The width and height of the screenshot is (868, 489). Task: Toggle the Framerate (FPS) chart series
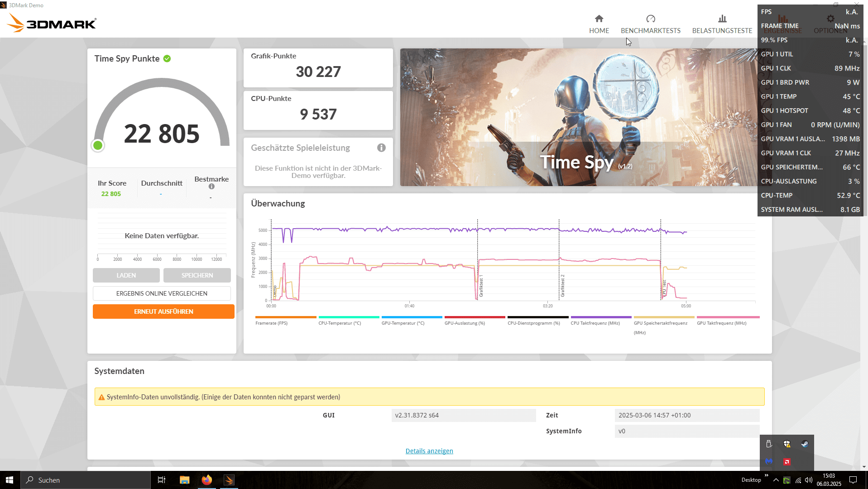(286, 321)
